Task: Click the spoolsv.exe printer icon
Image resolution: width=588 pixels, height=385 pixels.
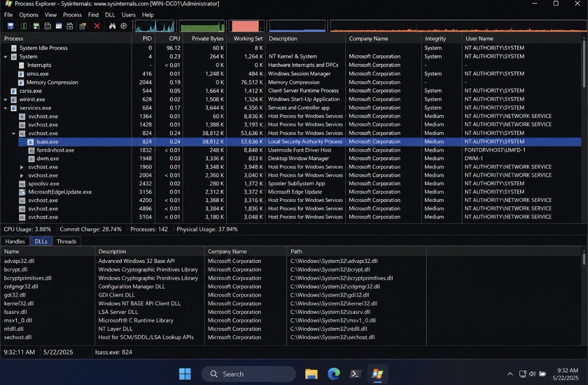Action: point(22,184)
